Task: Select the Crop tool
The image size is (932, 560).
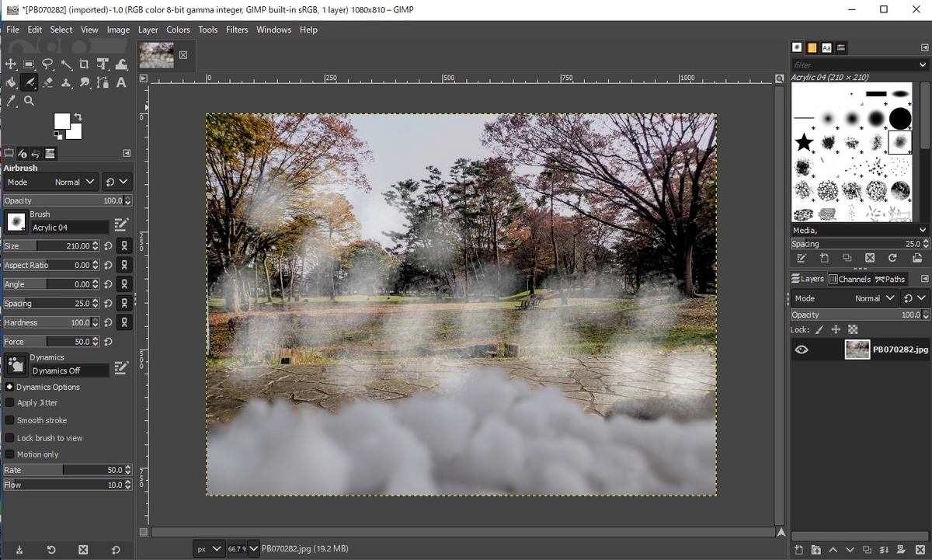Action: 84,64
